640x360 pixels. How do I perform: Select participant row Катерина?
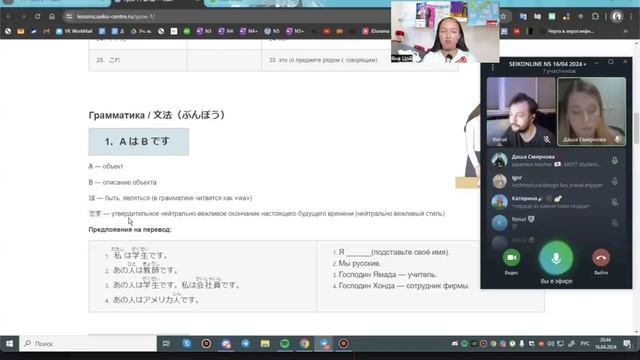pos(556,202)
